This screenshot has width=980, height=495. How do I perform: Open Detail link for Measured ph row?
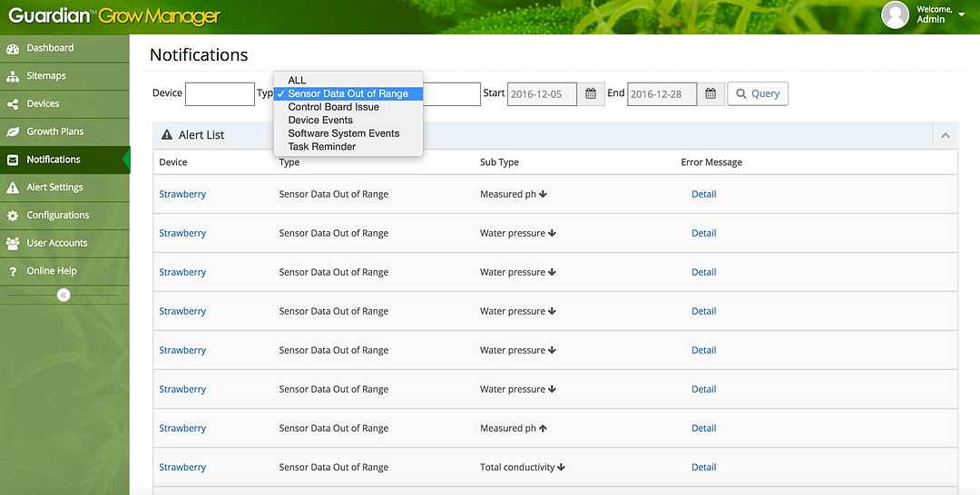tap(703, 194)
